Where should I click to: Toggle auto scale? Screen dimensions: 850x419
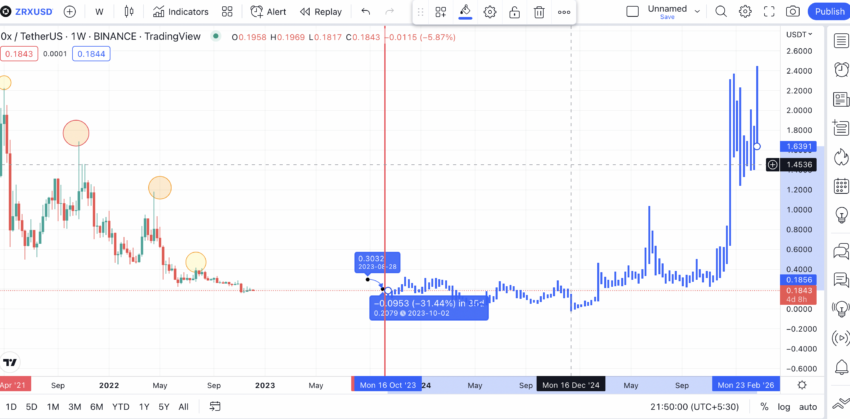click(x=808, y=407)
